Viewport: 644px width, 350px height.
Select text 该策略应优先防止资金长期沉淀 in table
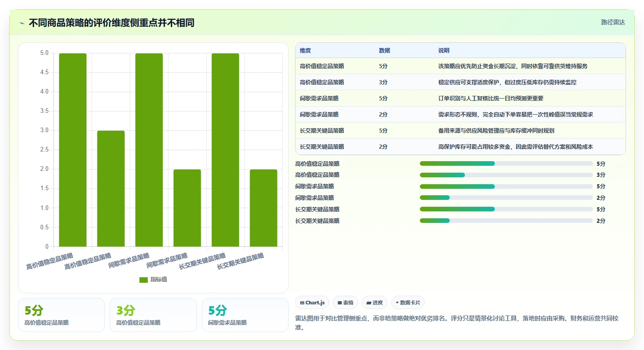point(476,66)
